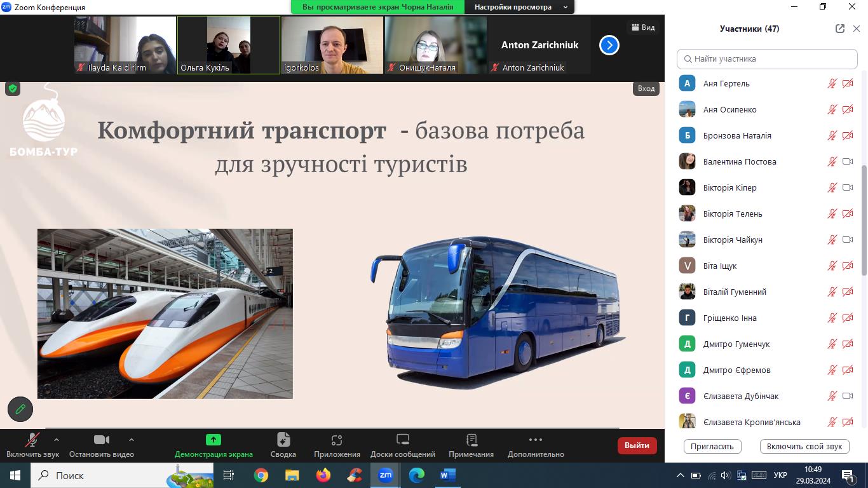This screenshot has width=868, height=488.
Task: Open the Приложения apps panel
Action: 337,440
